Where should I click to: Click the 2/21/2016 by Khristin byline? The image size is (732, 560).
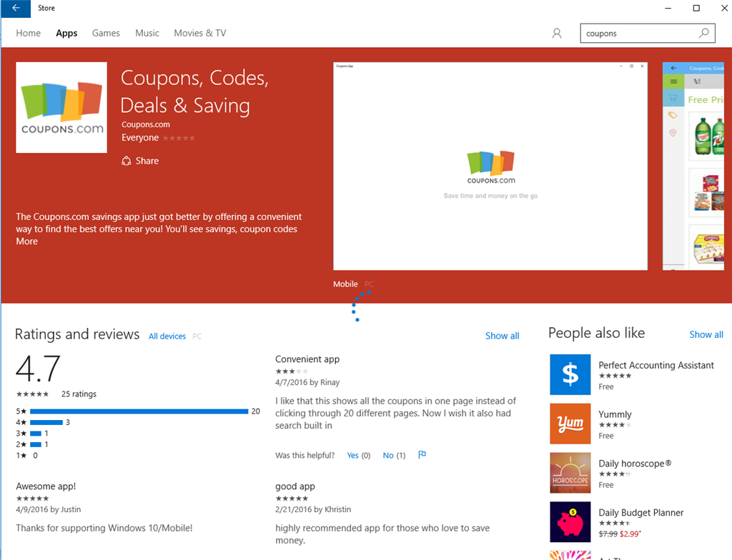[x=313, y=509]
